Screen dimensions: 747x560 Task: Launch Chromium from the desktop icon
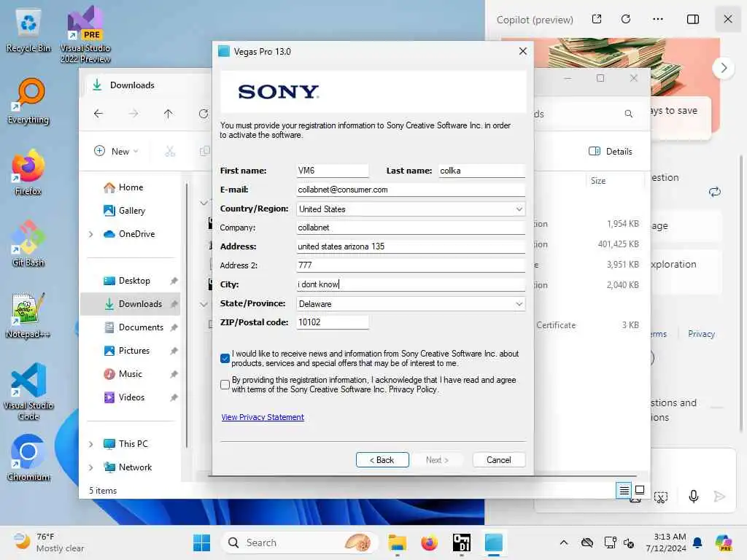pos(28,458)
